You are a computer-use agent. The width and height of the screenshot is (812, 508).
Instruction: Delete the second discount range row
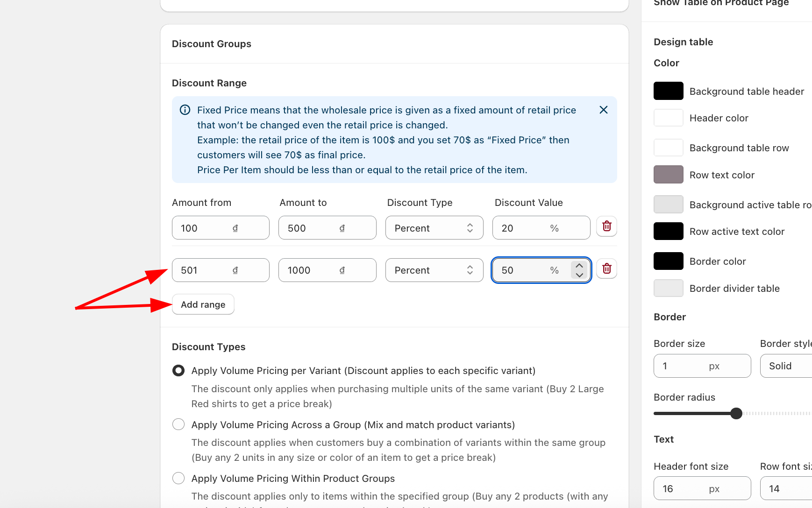[606, 269]
